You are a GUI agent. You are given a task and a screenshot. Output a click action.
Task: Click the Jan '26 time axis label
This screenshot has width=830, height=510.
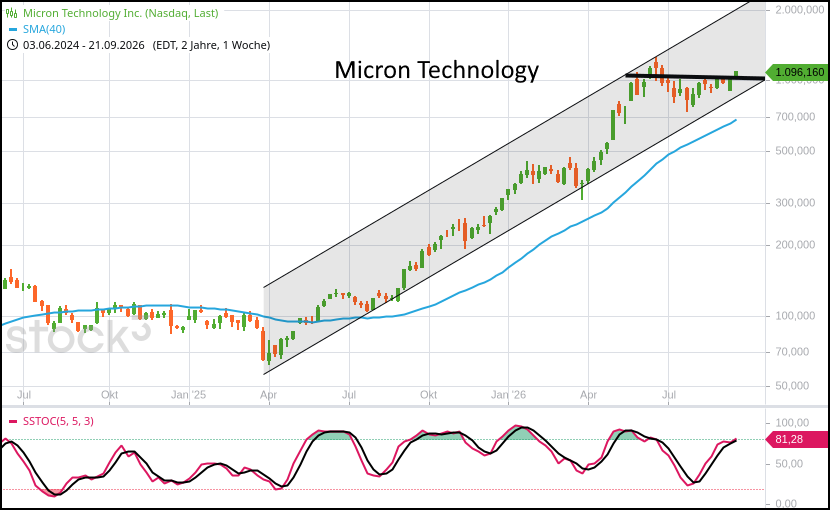[x=508, y=395]
